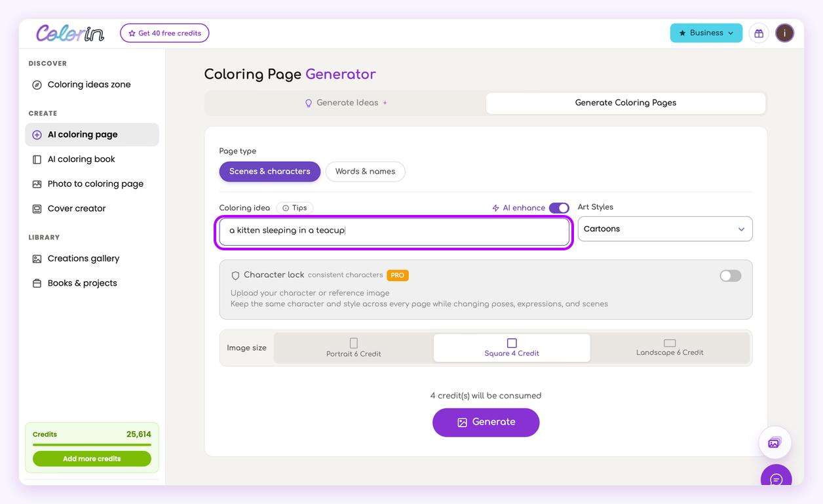Click the Tips info icon
Image resolution: width=823 pixels, height=504 pixels.
pyautogui.click(x=286, y=208)
